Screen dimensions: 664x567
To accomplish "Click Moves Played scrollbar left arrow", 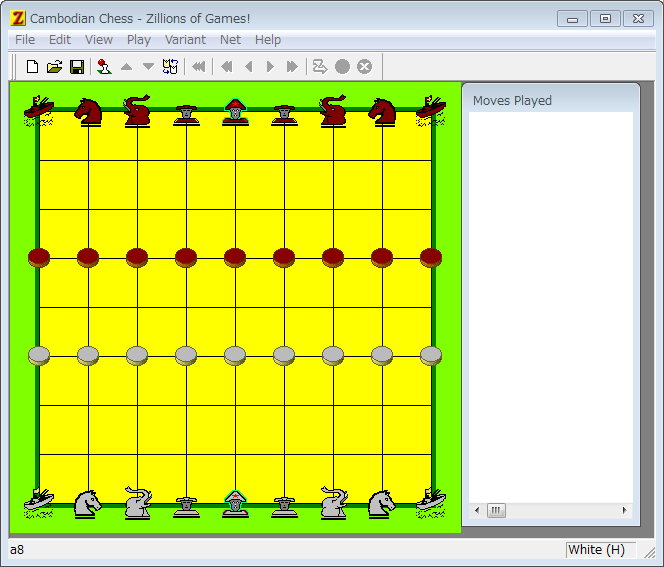I will 477,510.
